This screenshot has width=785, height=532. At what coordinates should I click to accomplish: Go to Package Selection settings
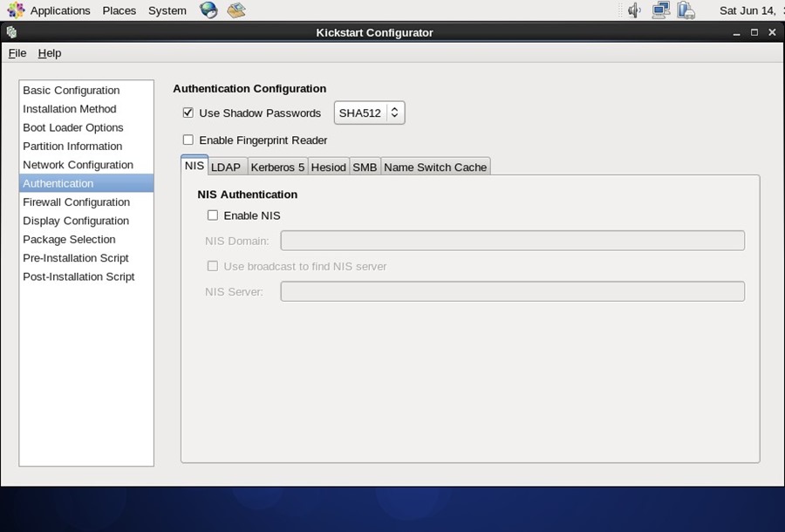coord(69,239)
